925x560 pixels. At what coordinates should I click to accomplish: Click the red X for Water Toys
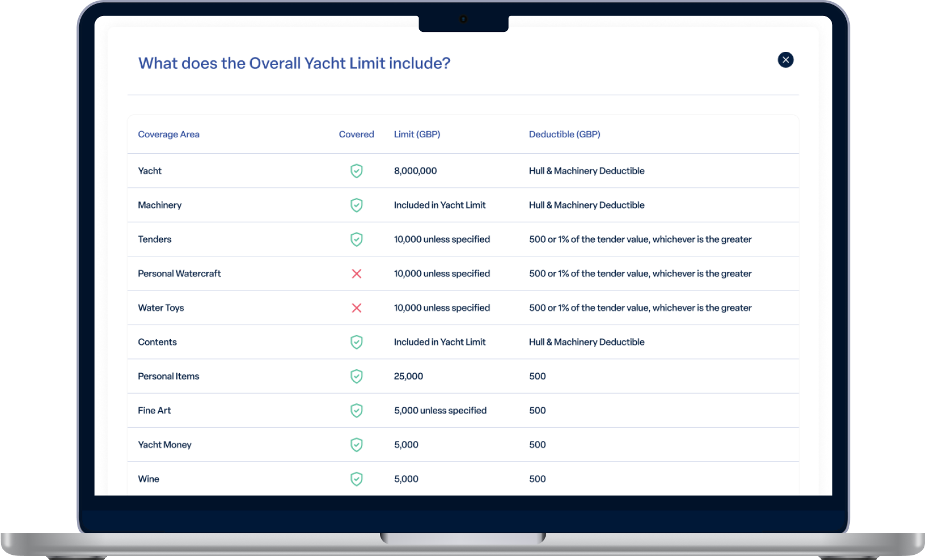click(x=357, y=308)
